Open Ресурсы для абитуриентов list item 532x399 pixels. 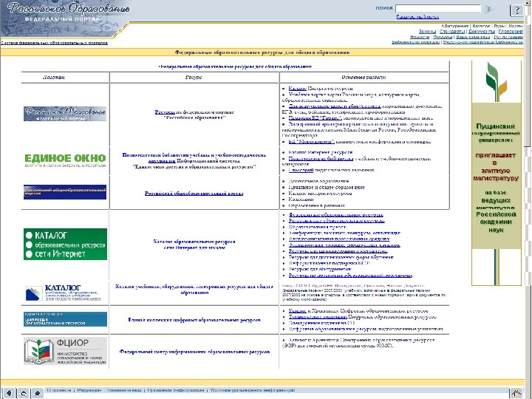coord(320,270)
